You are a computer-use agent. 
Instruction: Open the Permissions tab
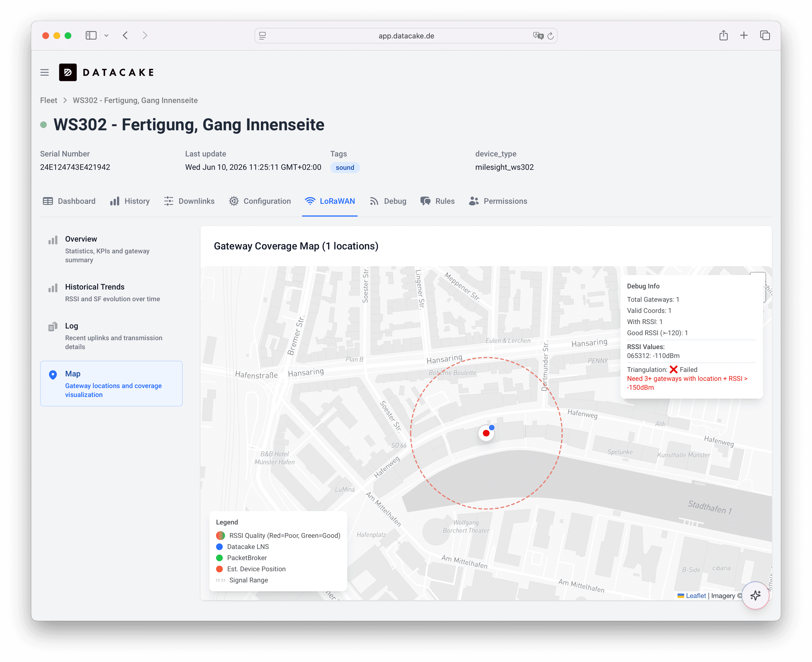498,201
